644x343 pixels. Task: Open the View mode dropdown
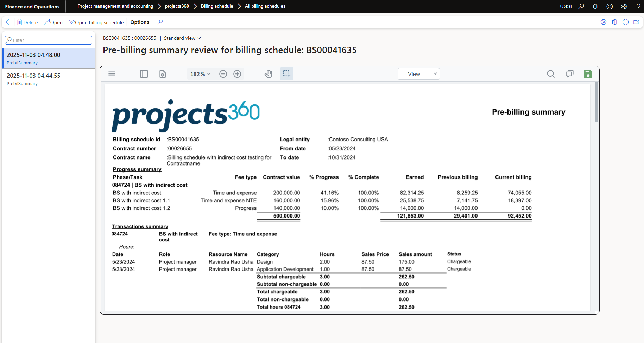pyautogui.click(x=418, y=74)
